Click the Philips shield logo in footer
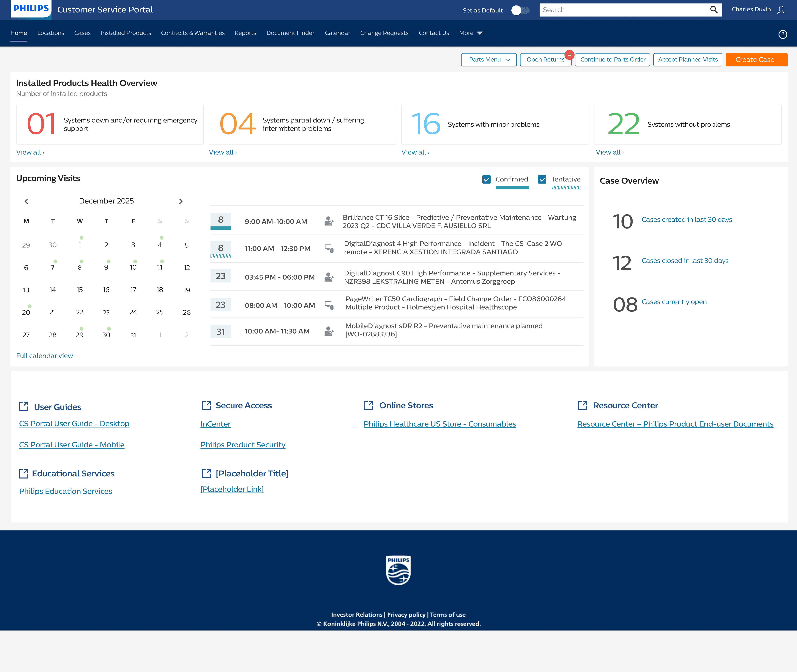This screenshot has width=797, height=672. (x=398, y=570)
